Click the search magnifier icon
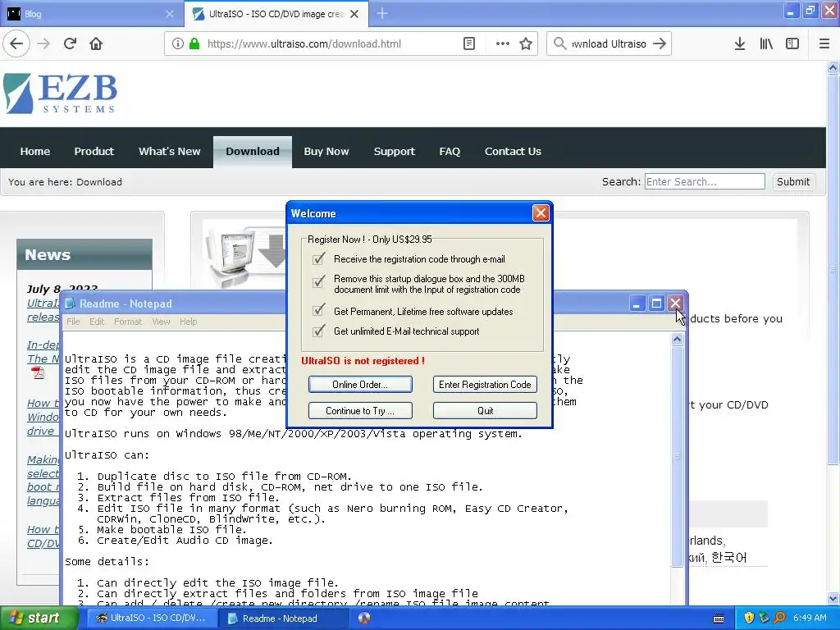 [559, 43]
